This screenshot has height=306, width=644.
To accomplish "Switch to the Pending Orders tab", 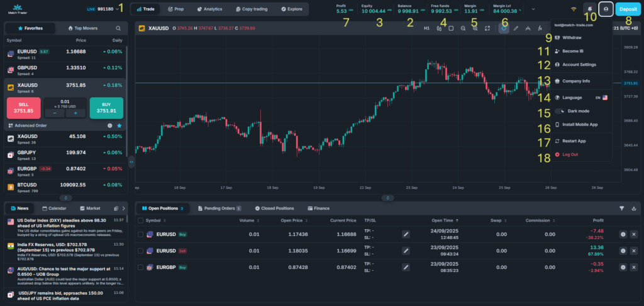I will click(x=219, y=208).
